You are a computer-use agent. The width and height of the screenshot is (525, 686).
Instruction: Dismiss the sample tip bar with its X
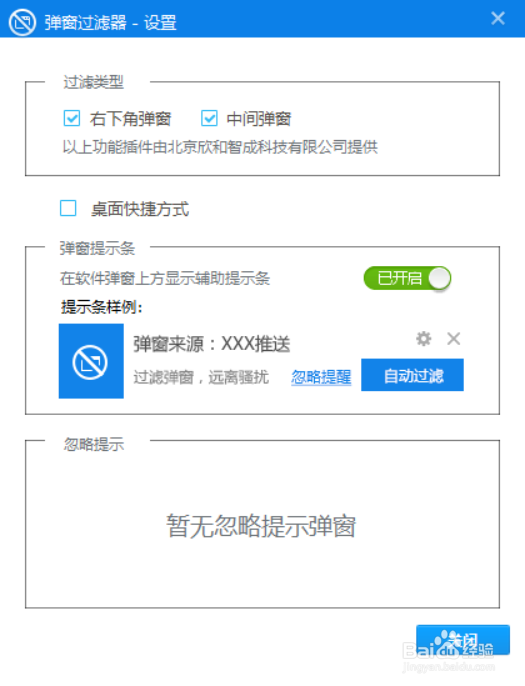pyautogui.click(x=454, y=339)
